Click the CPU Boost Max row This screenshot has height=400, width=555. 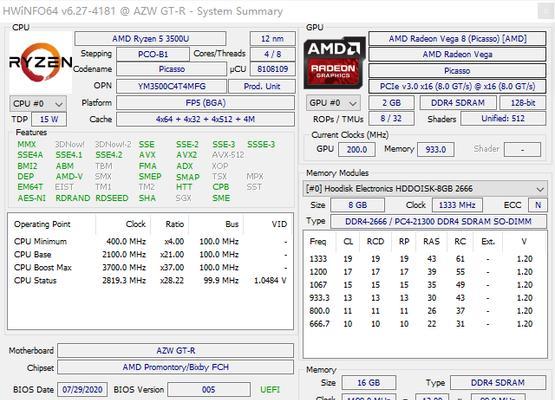pos(150,268)
